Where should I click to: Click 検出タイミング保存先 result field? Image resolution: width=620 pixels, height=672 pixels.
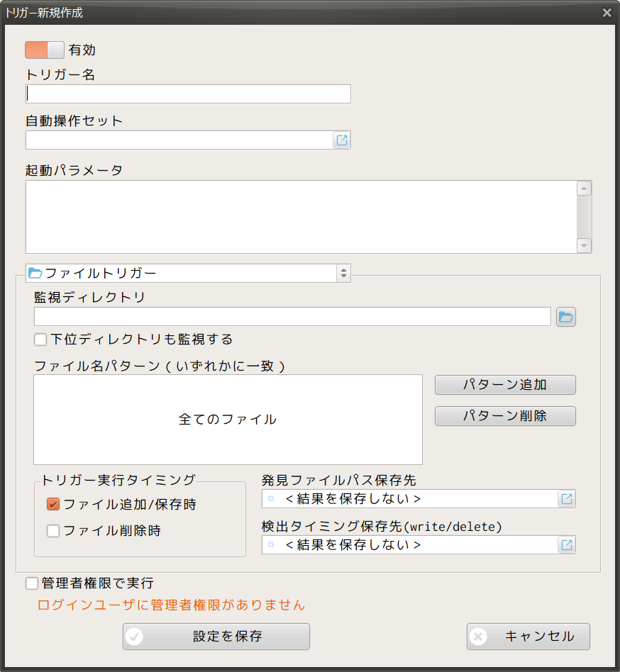tap(410, 545)
